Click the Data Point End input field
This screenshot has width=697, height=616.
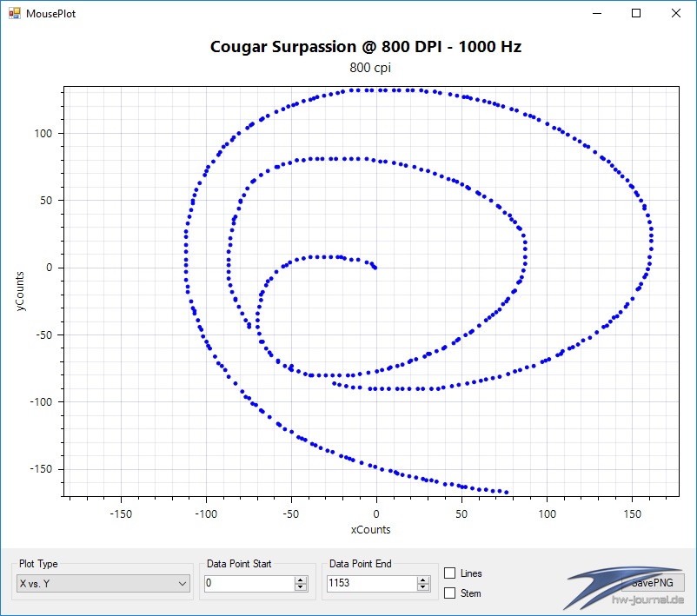tap(372, 583)
